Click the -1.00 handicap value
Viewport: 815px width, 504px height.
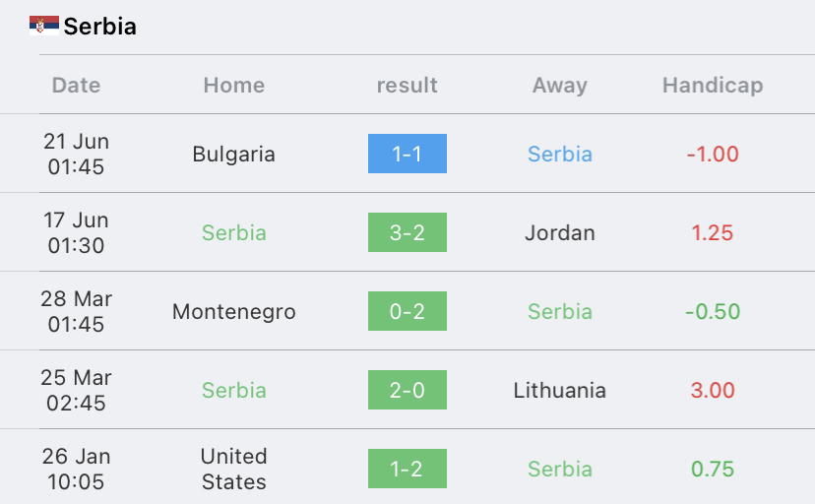(713, 155)
